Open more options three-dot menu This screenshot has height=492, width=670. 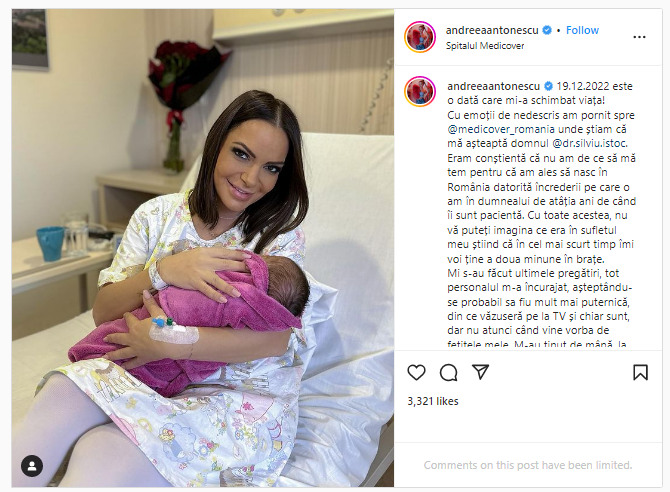coord(639,37)
